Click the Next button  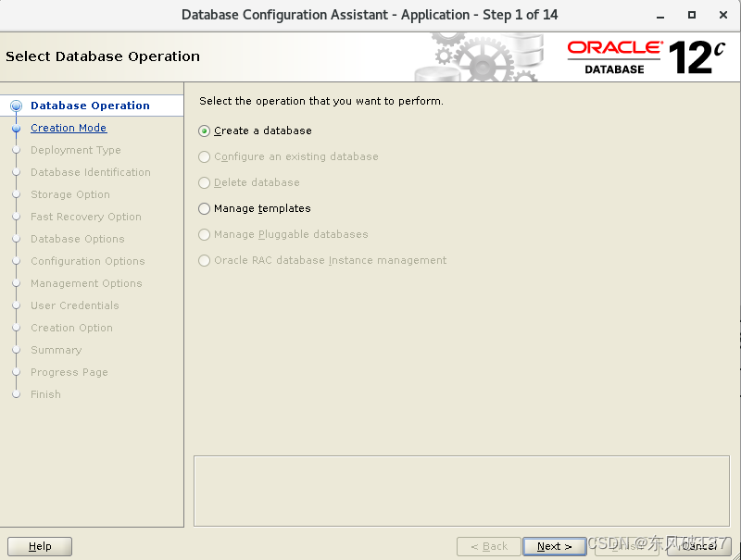pos(554,546)
